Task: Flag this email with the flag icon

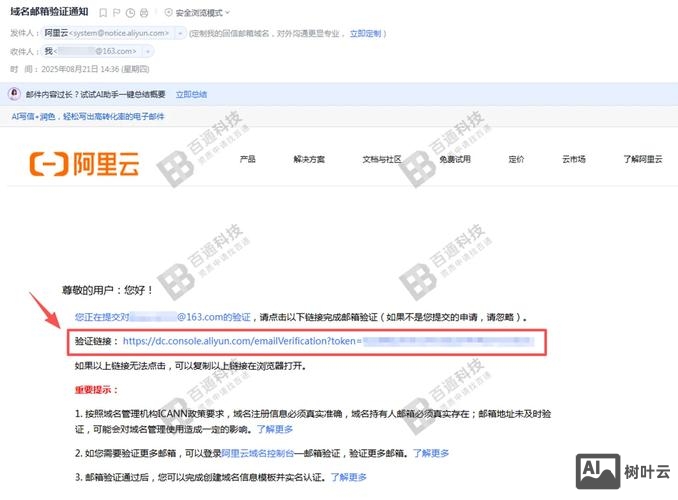Action: click(116, 13)
